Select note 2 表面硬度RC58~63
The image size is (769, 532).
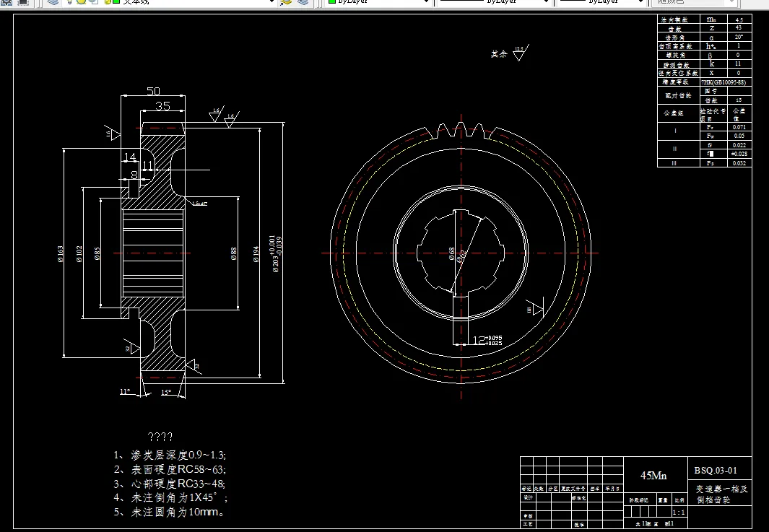click(170, 469)
